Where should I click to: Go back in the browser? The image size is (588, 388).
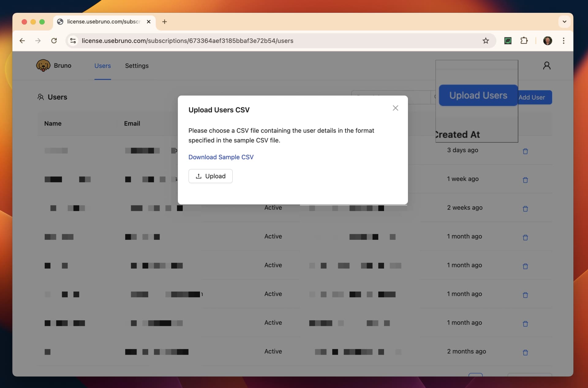click(x=22, y=41)
